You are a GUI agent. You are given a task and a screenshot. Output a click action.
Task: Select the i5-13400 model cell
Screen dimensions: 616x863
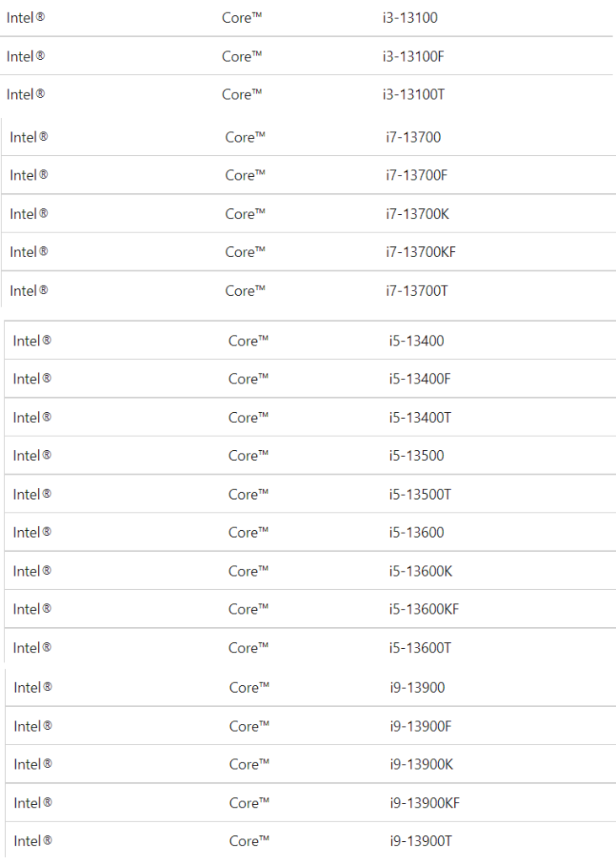tap(417, 340)
